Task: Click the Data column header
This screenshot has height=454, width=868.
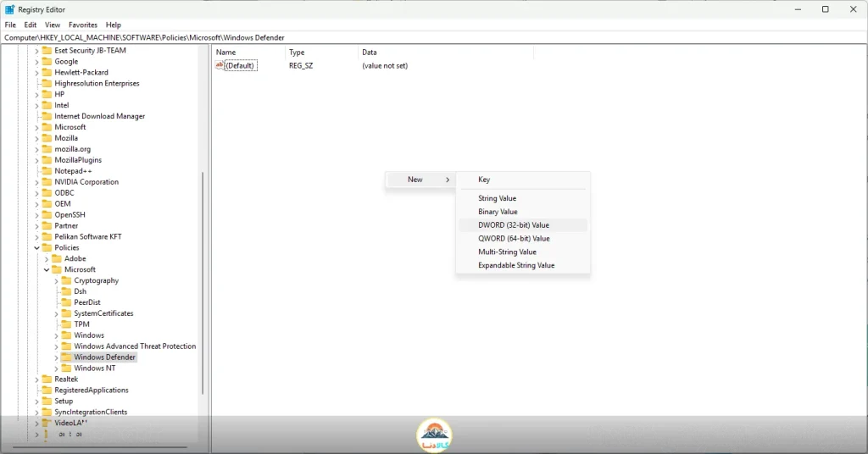Action: tap(446, 52)
